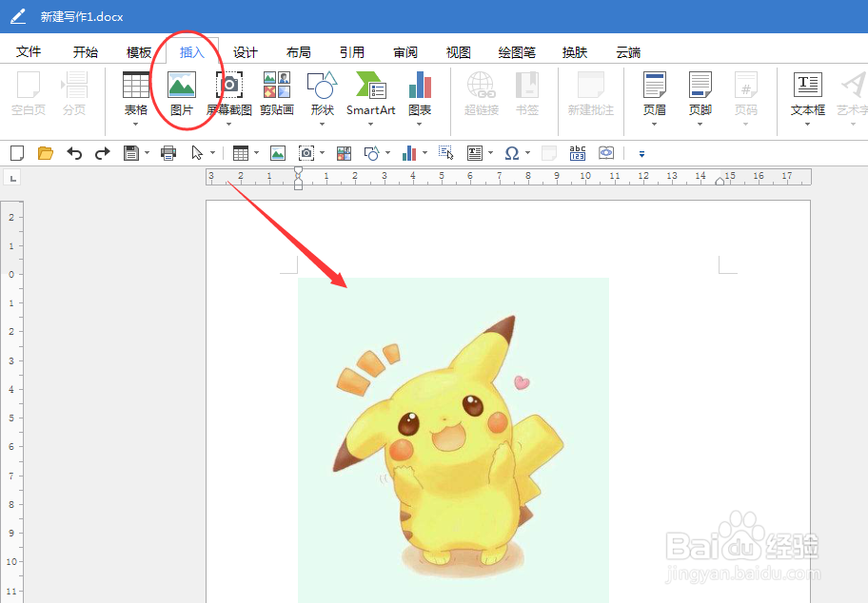Screen dimensions: 868x603
Task: Insert picture from quick toolbar
Action: pos(277,153)
